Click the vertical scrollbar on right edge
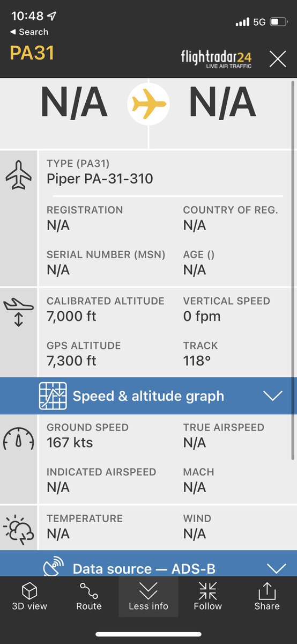Image resolution: width=297 pixels, height=644 pixels. pyautogui.click(x=292, y=270)
